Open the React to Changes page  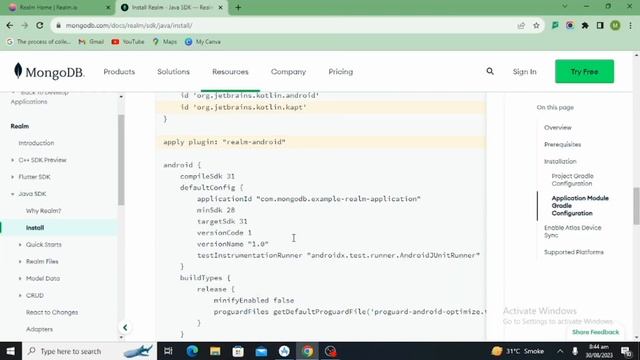[x=52, y=312]
